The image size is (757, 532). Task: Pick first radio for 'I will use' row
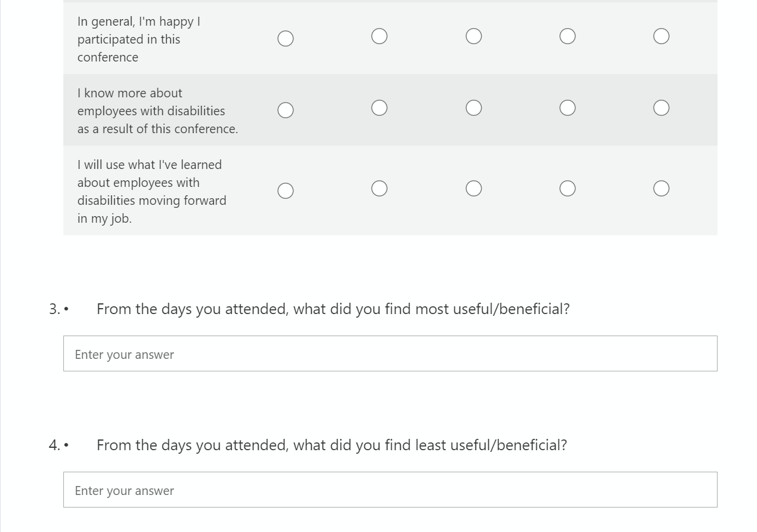click(286, 191)
